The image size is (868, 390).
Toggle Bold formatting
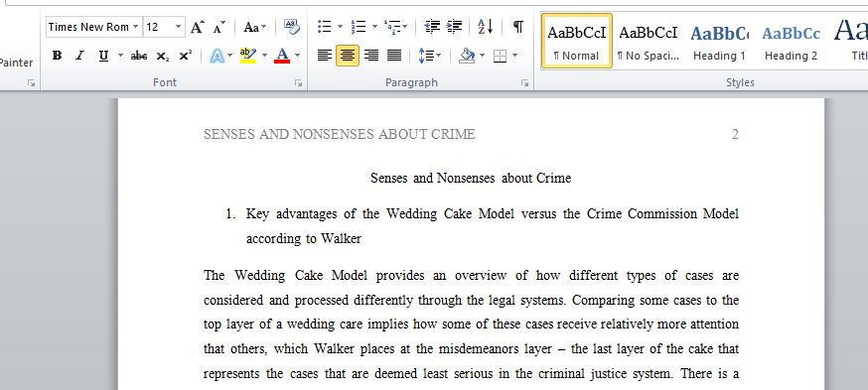pos(57,56)
